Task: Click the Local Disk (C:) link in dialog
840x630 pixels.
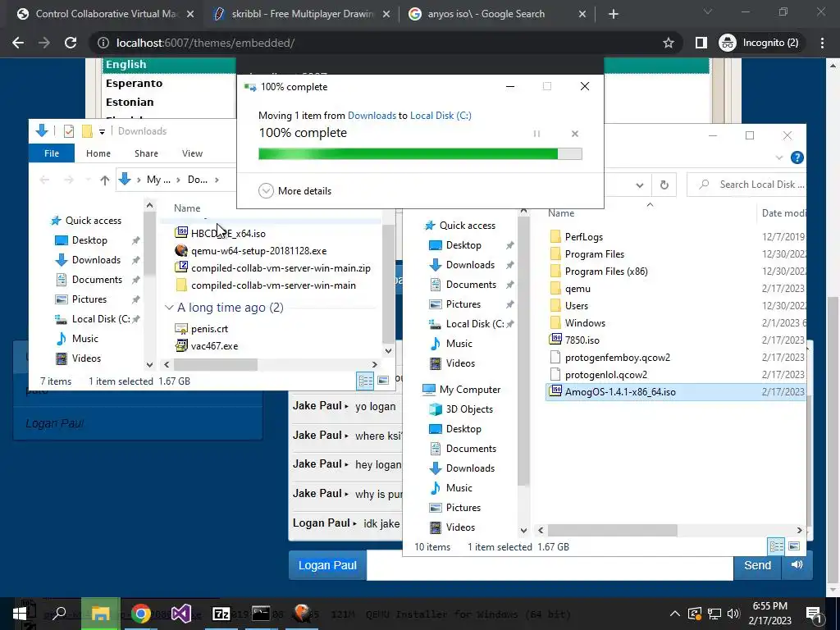Action: [441, 115]
